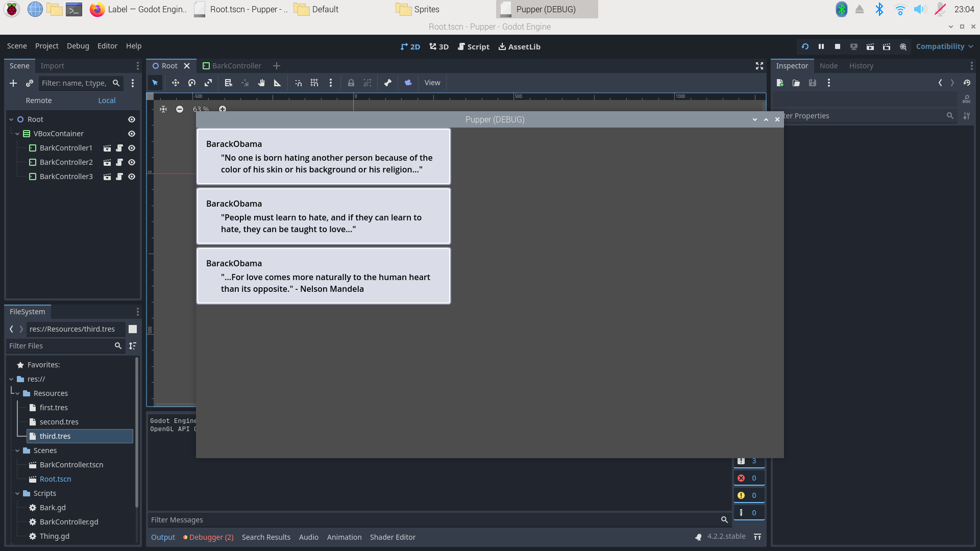The image size is (980, 551).
Task: Open the BarkController scene tab
Action: click(232, 66)
